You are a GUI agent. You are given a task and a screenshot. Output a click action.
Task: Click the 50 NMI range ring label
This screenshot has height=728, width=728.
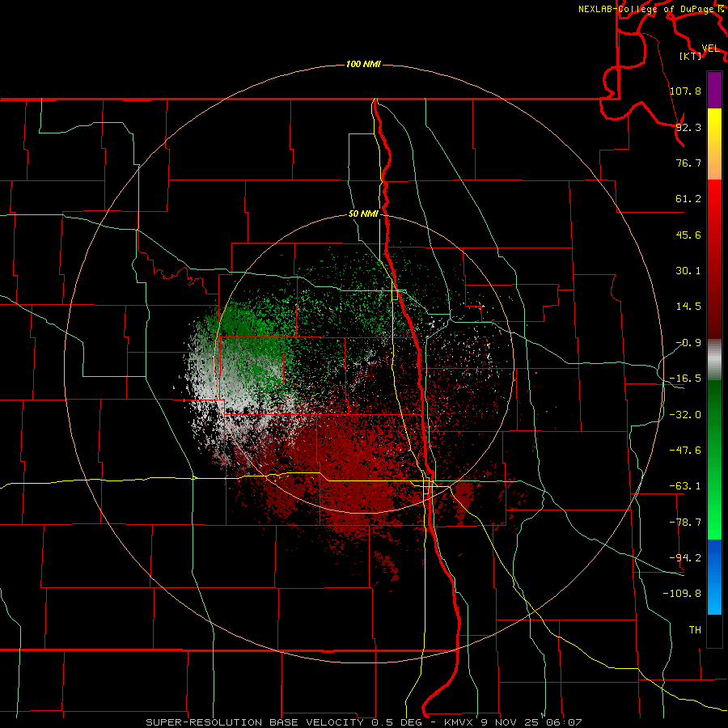363,214
